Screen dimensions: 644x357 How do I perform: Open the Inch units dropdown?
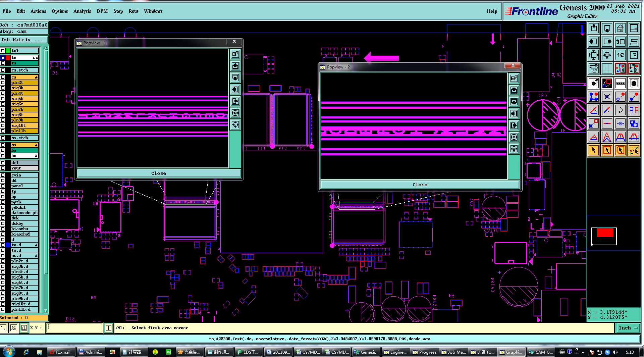[628, 328]
